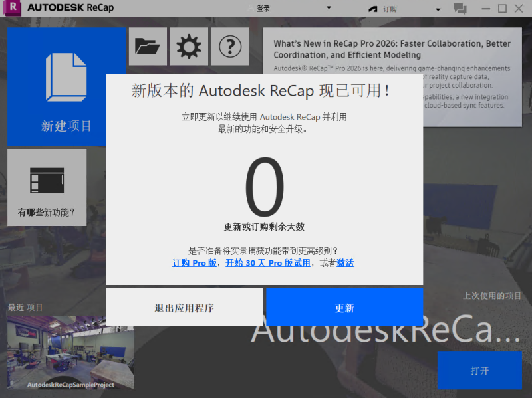This screenshot has height=398, width=532.
Task: Click the 打开 open button
Action: click(x=479, y=371)
